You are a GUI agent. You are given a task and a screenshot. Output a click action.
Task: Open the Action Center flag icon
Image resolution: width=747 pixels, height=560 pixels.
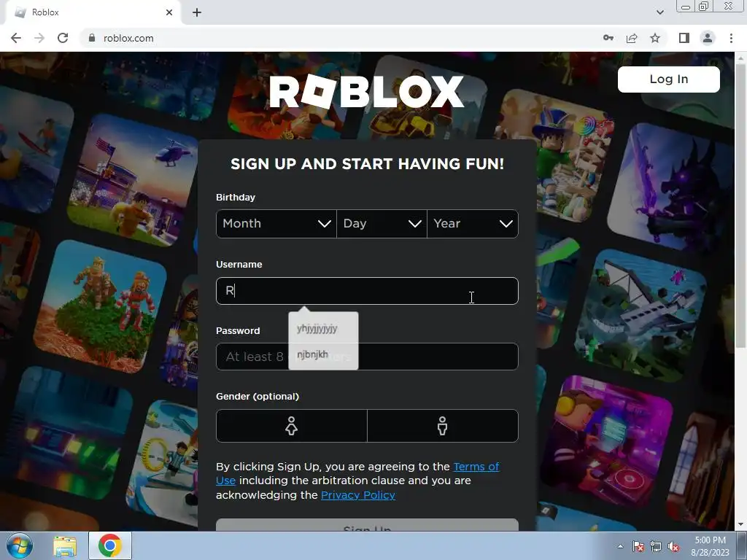click(638, 546)
